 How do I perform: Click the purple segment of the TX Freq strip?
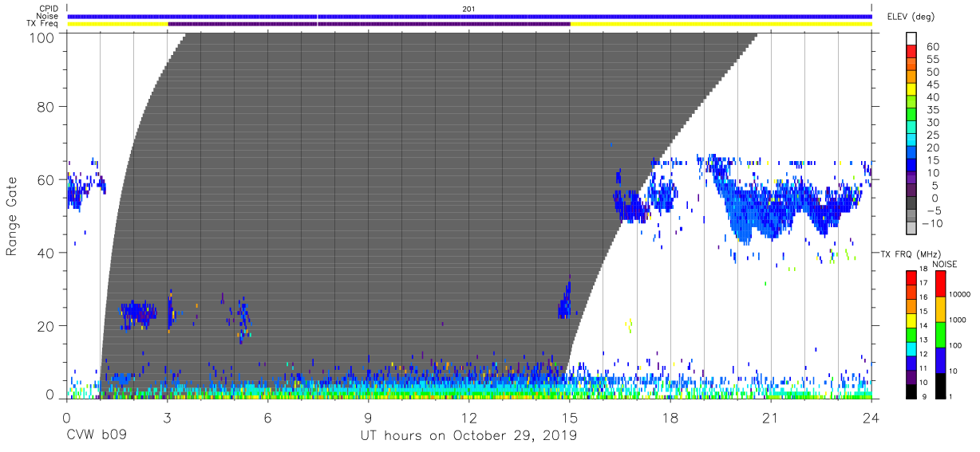click(369, 24)
